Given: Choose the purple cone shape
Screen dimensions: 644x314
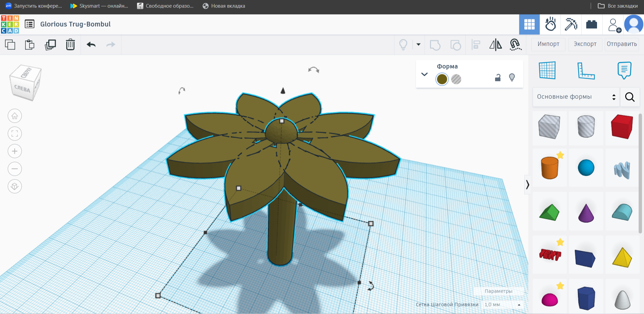Looking at the screenshot, I should 586,213.
